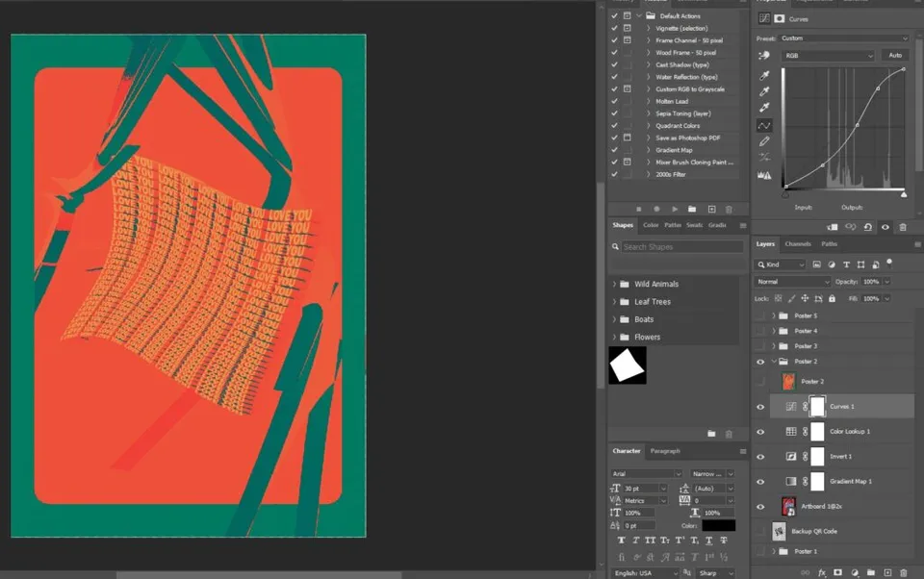
Task: Filter layers by shape layers
Action: [x=860, y=265]
